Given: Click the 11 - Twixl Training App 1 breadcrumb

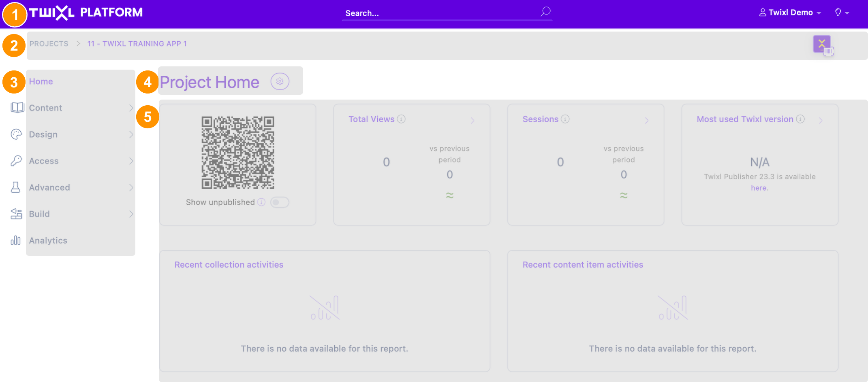Looking at the screenshot, I should pos(137,44).
